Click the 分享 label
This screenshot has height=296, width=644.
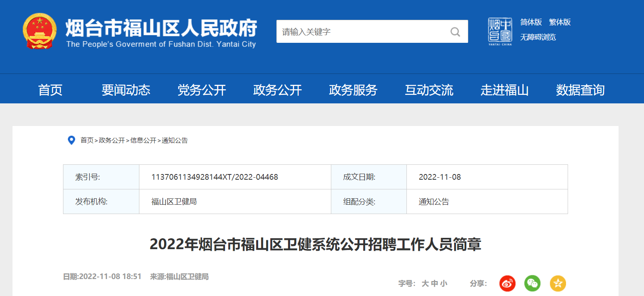[478, 283]
